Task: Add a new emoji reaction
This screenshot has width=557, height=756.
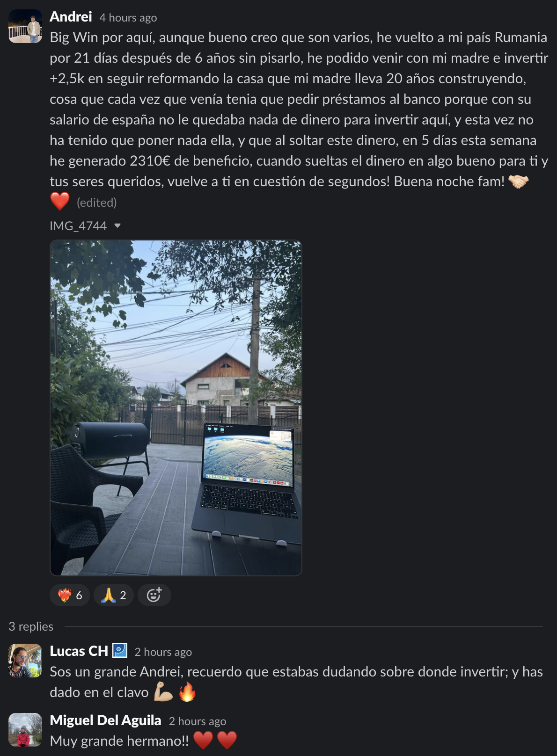Action: point(154,595)
